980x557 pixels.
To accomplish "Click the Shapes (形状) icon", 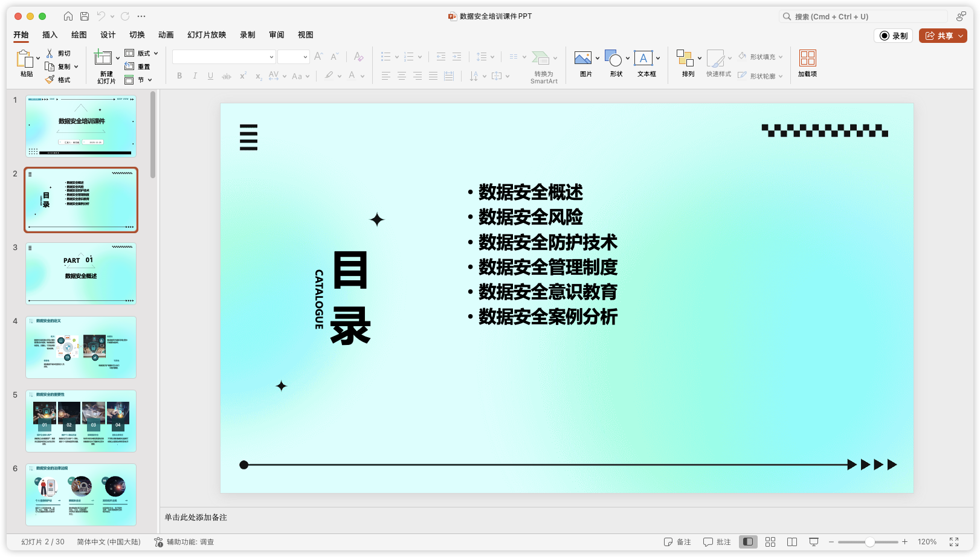I will [613, 59].
